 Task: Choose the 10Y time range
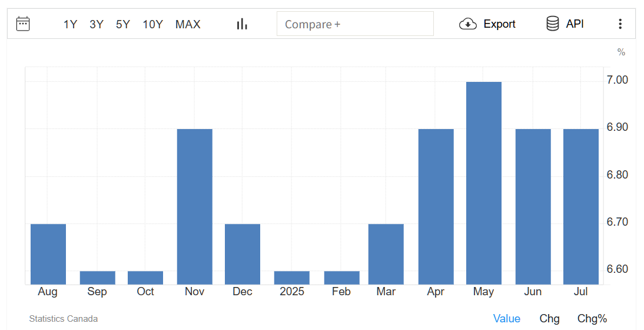[152, 24]
